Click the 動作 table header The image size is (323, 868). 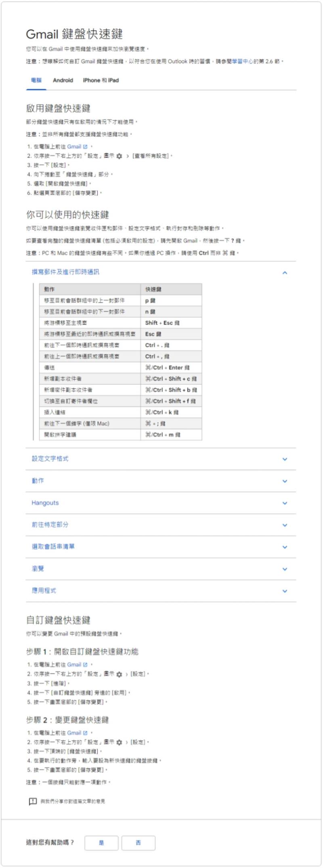(90, 289)
